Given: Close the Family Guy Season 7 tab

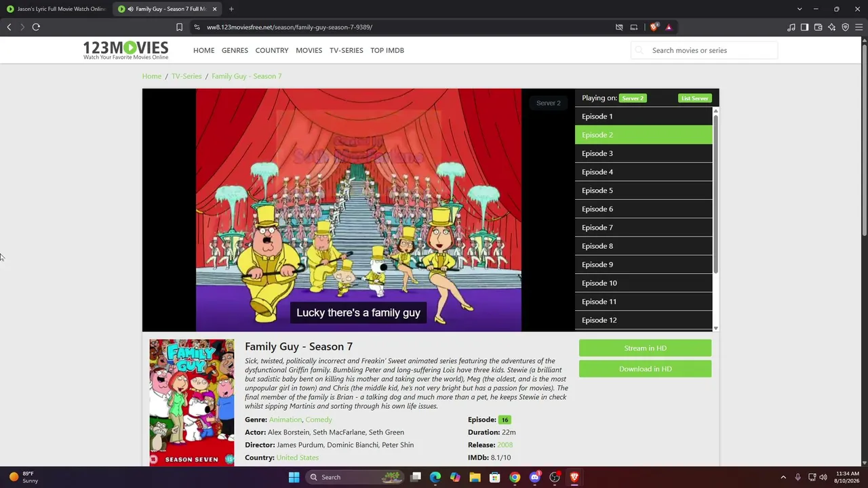Looking at the screenshot, I should [215, 9].
